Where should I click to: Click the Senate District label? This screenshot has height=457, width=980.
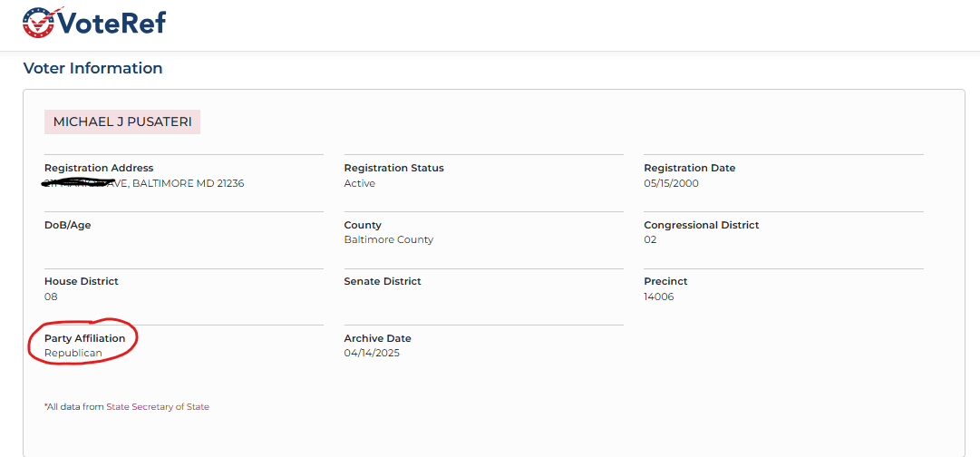pyautogui.click(x=383, y=281)
